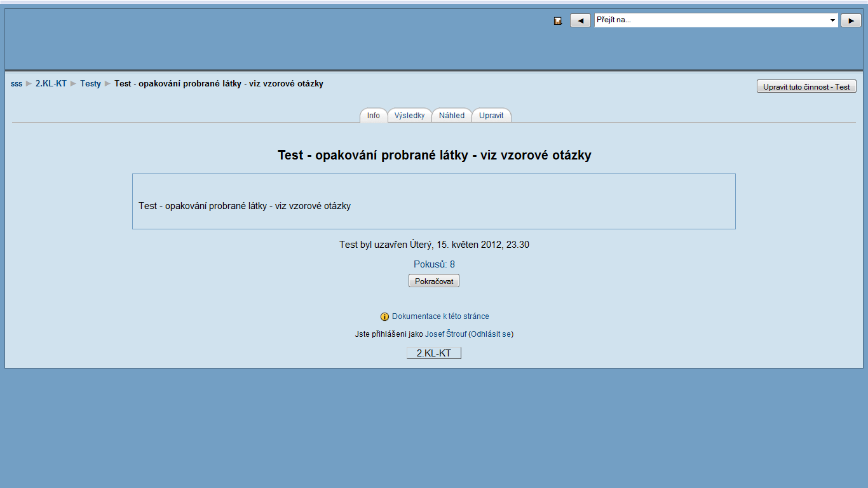The width and height of the screenshot is (868, 488).
Task: Go to next activity with right arrow button
Action: [851, 20]
